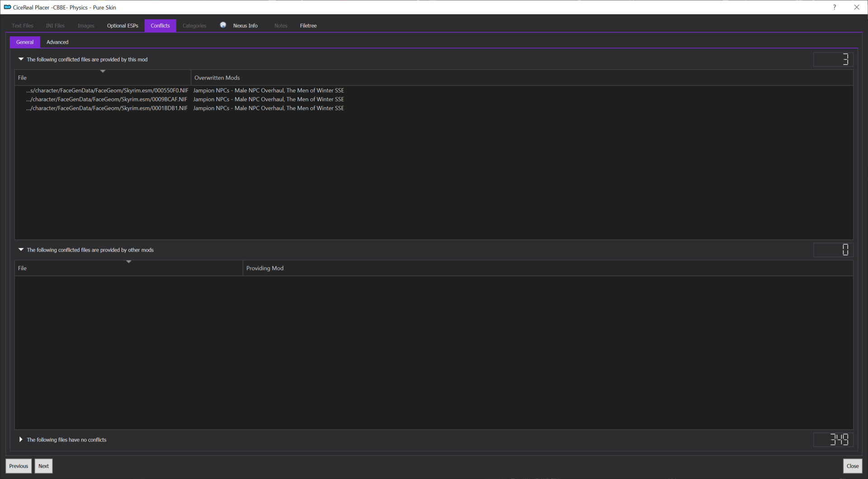
Task: Open the Images tab
Action: (x=86, y=26)
